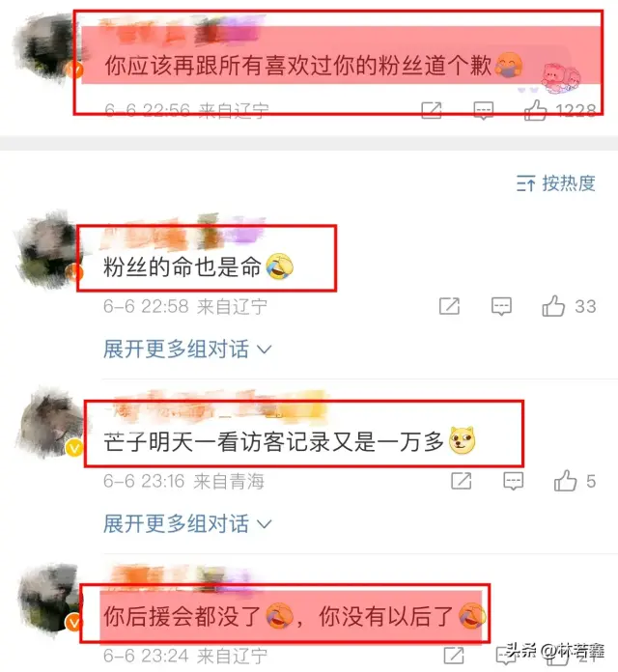Like the comment with 1228 likes
Image resolution: width=618 pixels, height=672 pixels.
(536, 110)
